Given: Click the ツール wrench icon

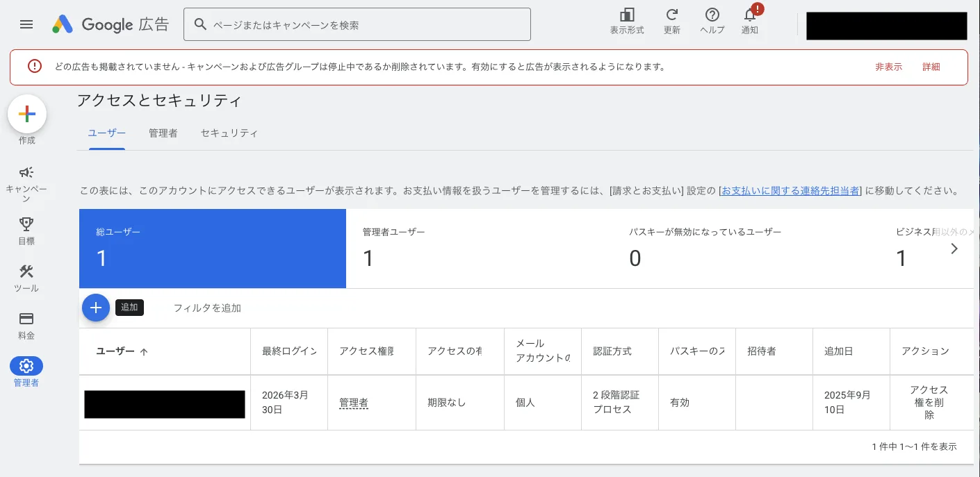Looking at the screenshot, I should point(26,271).
